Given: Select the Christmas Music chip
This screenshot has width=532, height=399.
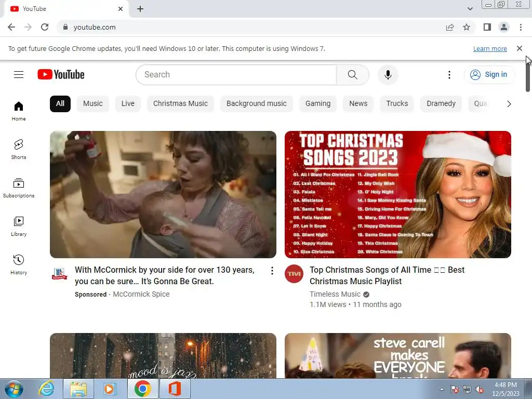Looking at the screenshot, I should point(180,103).
